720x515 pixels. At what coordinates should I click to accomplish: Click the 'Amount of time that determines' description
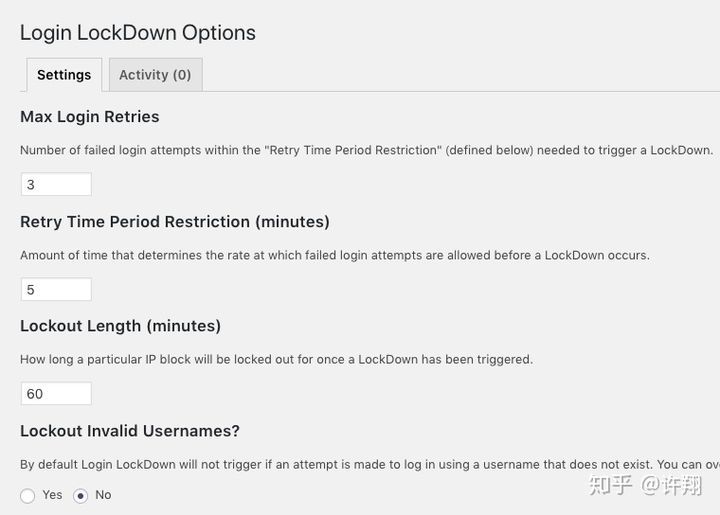point(335,255)
